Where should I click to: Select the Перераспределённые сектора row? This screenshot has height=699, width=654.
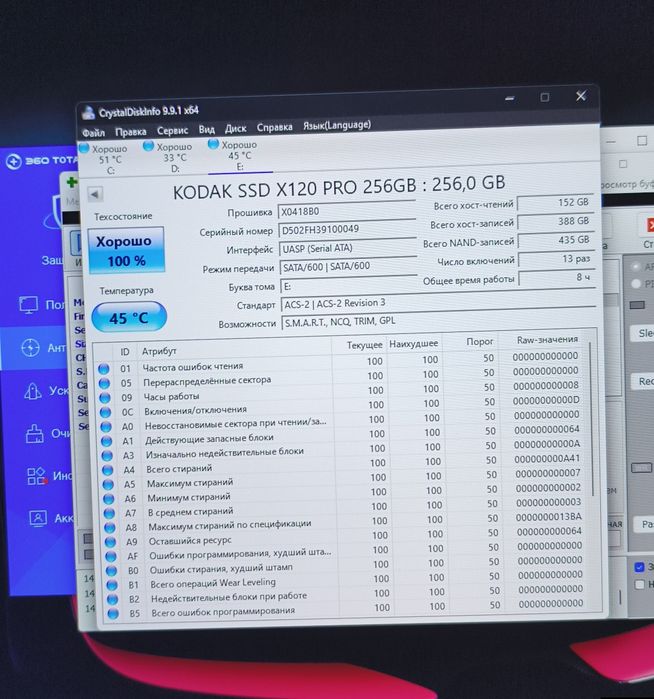tap(341, 378)
